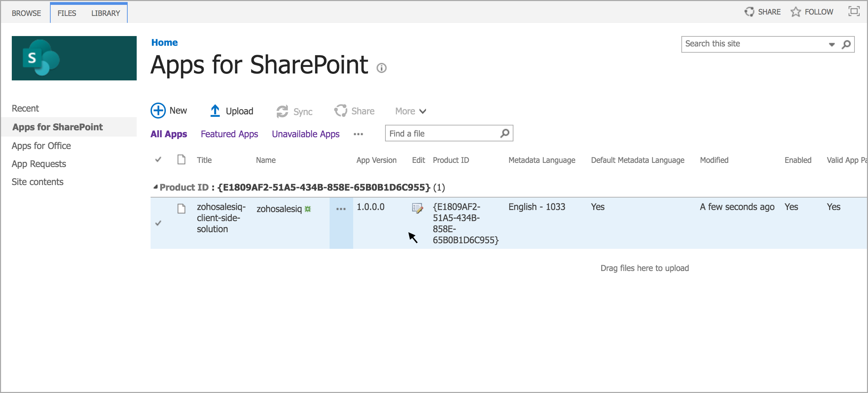Click the New plus icon

click(158, 111)
